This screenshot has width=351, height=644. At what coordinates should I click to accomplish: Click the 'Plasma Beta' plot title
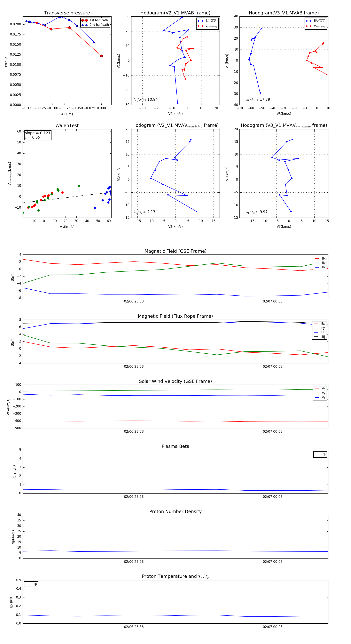(175, 447)
